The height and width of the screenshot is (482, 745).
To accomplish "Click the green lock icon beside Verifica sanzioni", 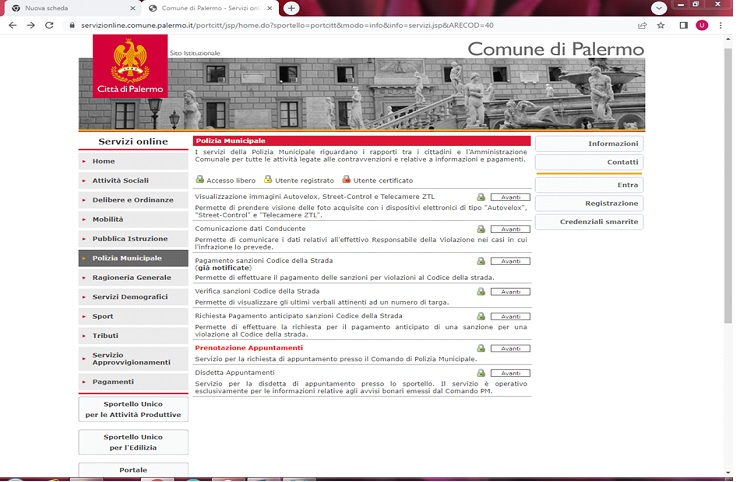I will point(481,291).
